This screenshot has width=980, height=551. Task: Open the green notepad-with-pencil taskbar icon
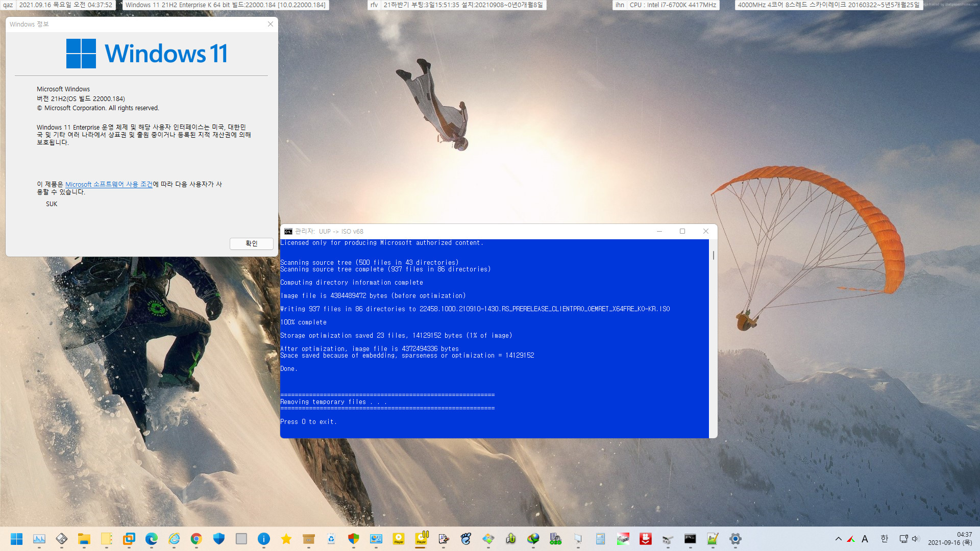pos(713,539)
